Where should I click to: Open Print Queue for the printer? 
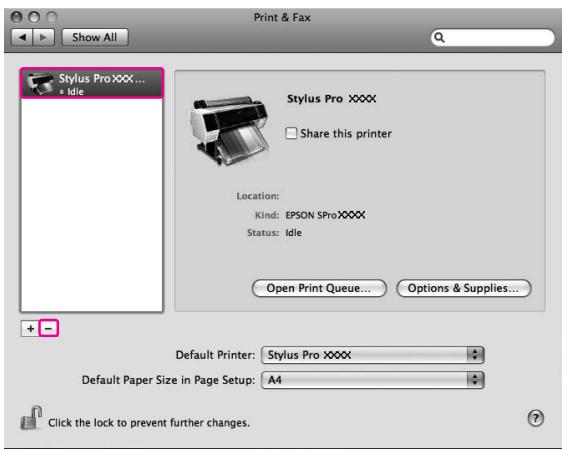tap(319, 288)
